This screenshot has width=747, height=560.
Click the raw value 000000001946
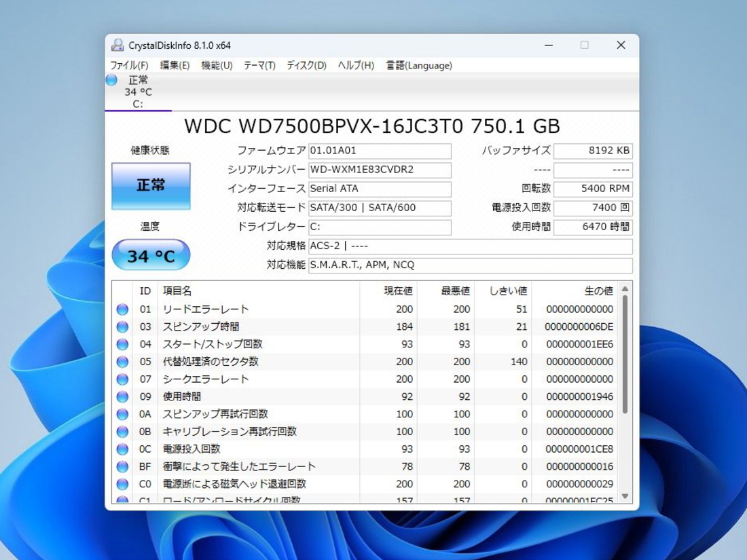point(580,396)
